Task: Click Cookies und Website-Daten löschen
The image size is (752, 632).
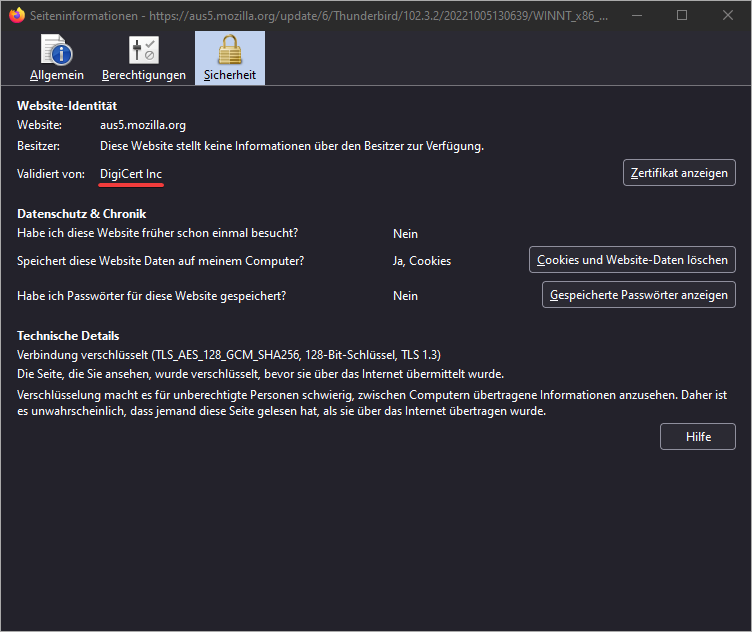Action: pos(632,259)
